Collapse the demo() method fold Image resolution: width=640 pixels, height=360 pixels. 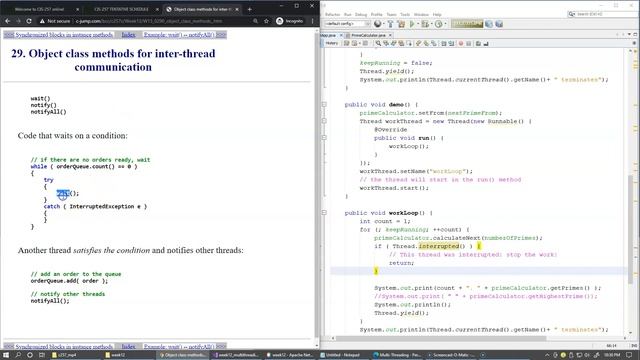click(x=324, y=104)
